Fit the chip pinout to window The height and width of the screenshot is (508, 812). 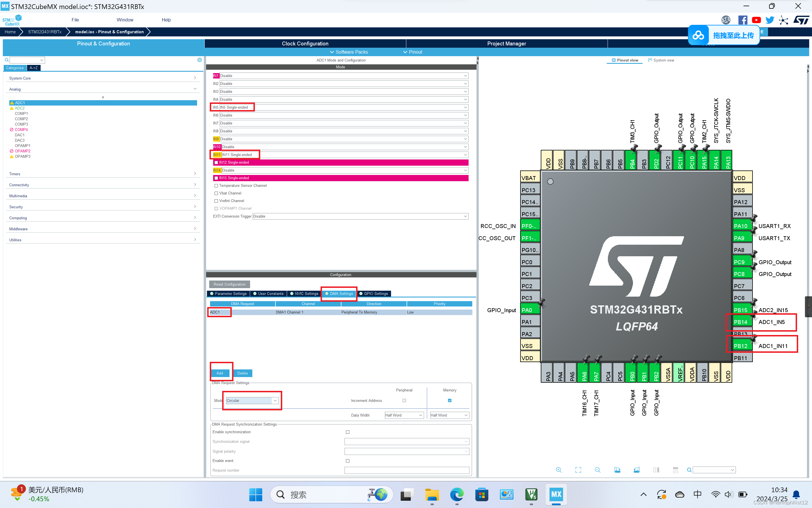[x=578, y=470]
